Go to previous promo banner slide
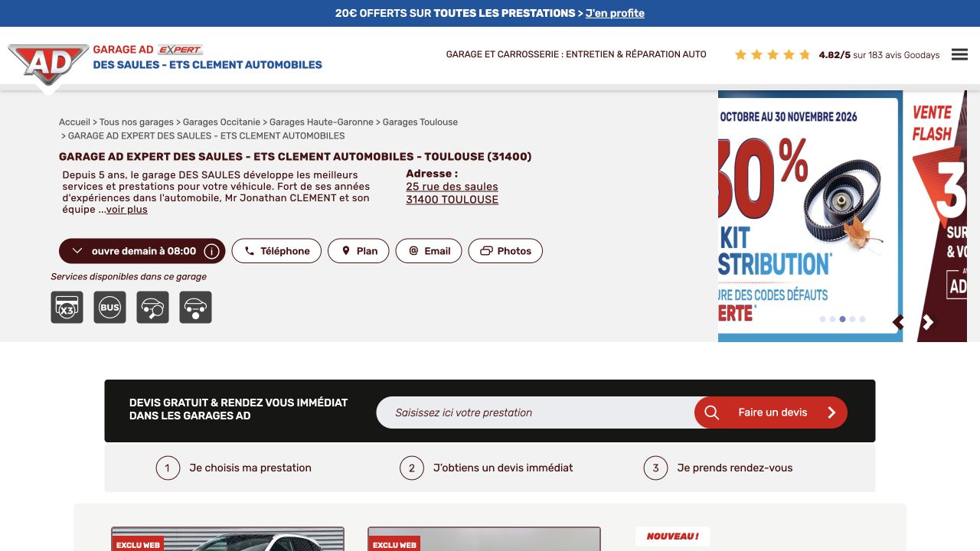 899,322
